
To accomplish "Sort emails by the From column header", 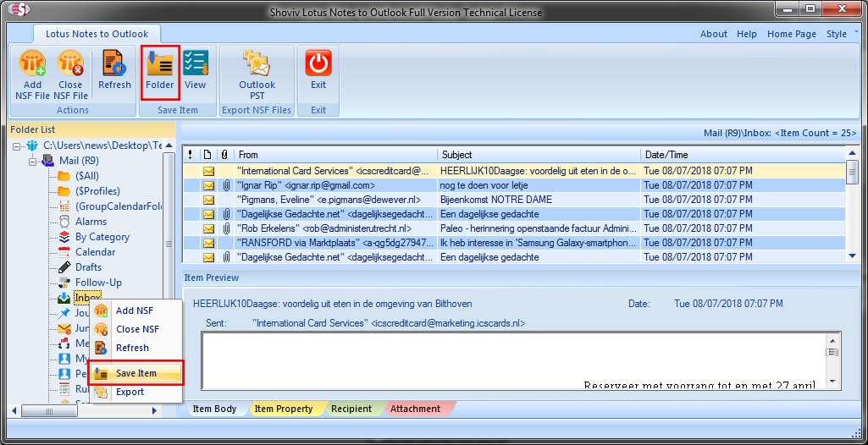I will point(335,155).
